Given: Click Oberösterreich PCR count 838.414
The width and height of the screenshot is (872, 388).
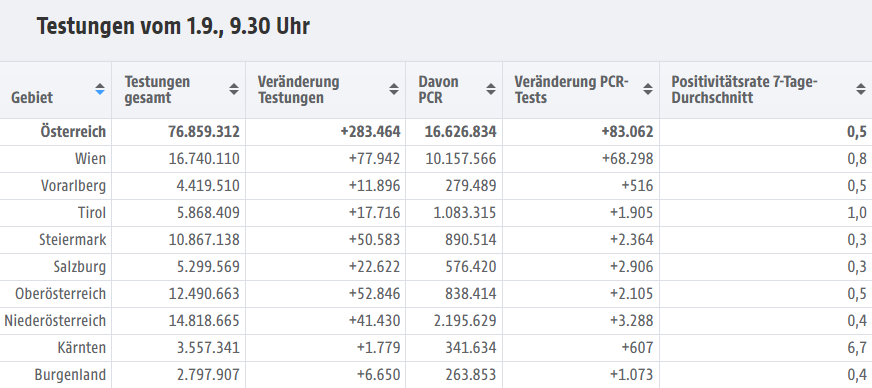Looking at the screenshot, I should (470, 294).
